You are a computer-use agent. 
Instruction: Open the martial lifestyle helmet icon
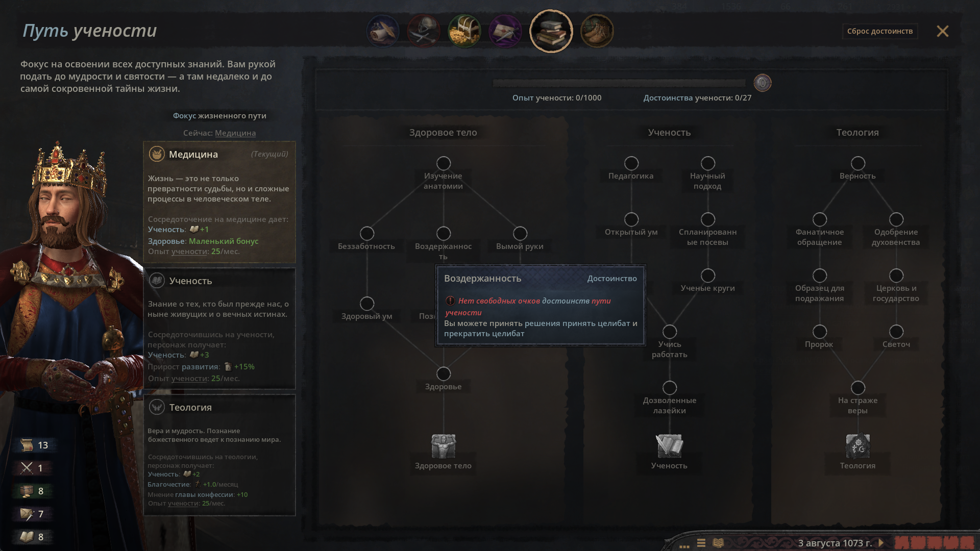point(424,31)
